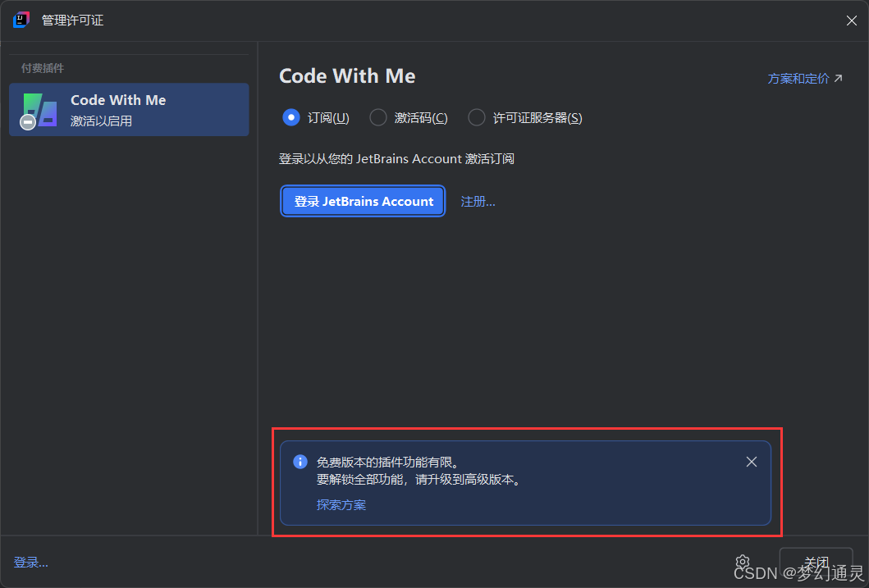
Task: Open the 方案和定价 plans and pricing link
Action: click(805, 79)
